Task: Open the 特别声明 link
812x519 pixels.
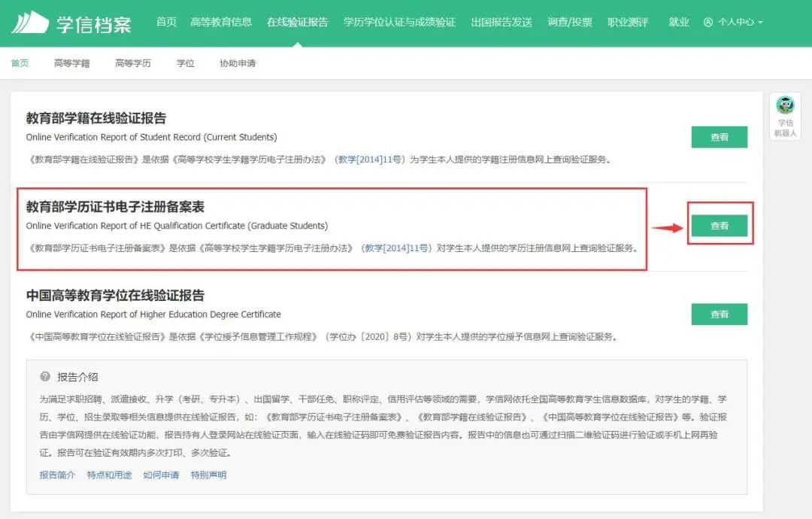Action: [209, 475]
